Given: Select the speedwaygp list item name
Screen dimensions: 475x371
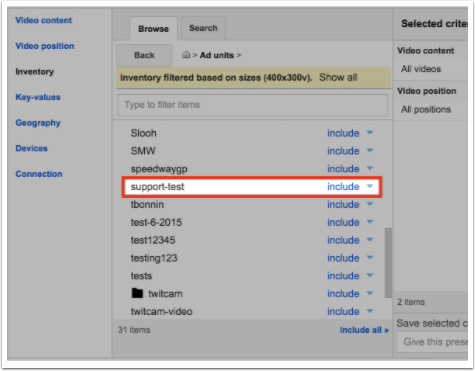Looking at the screenshot, I should click(x=159, y=169).
